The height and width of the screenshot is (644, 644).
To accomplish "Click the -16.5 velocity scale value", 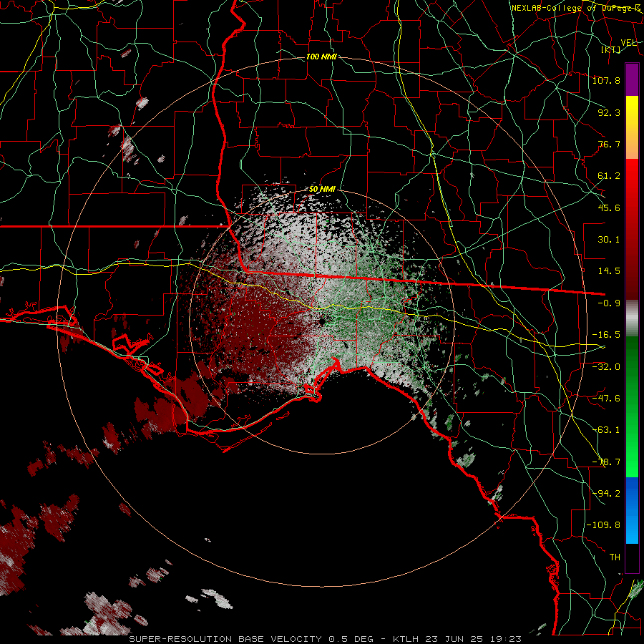I will coord(606,335).
